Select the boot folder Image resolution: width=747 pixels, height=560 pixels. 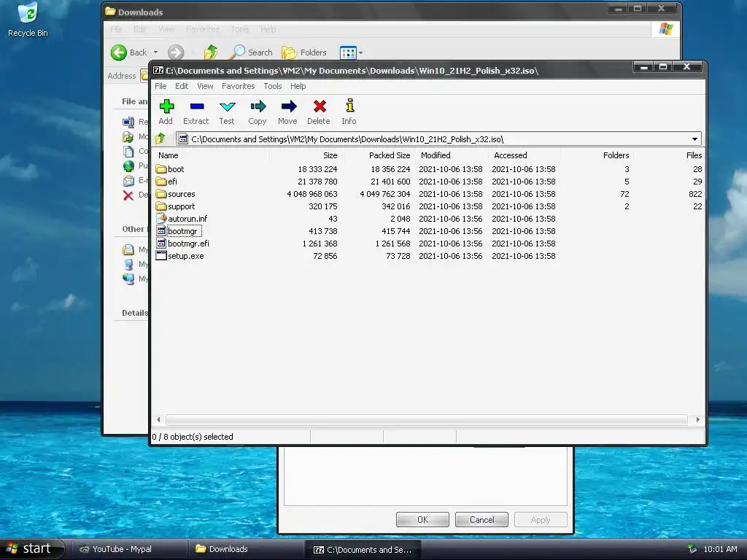pyautogui.click(x=170, y=169)
